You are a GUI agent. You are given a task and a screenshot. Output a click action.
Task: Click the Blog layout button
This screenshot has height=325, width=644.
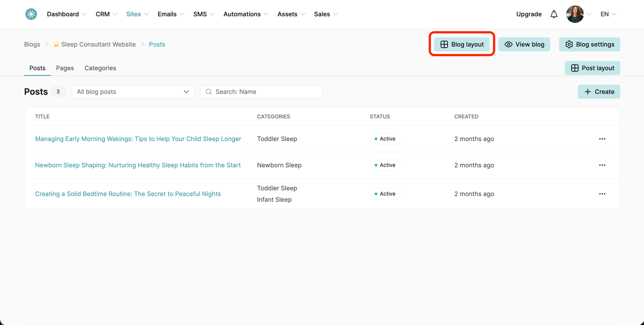pos(462,44)
